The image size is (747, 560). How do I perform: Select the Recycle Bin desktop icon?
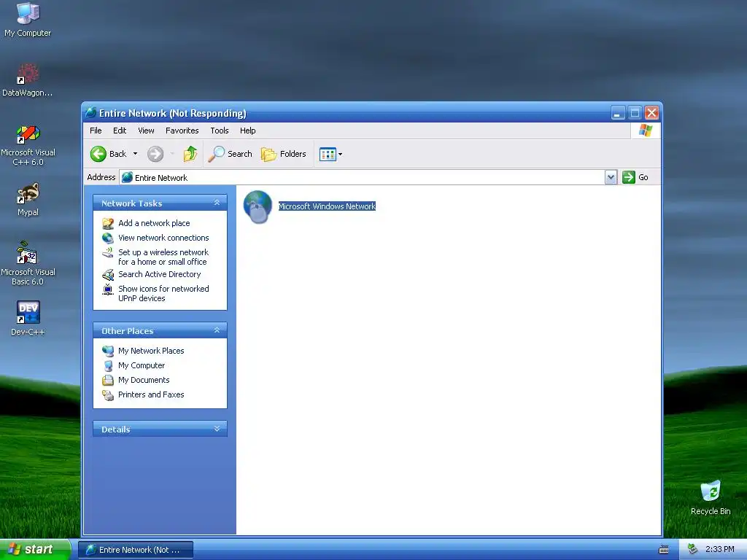[711, 497]
